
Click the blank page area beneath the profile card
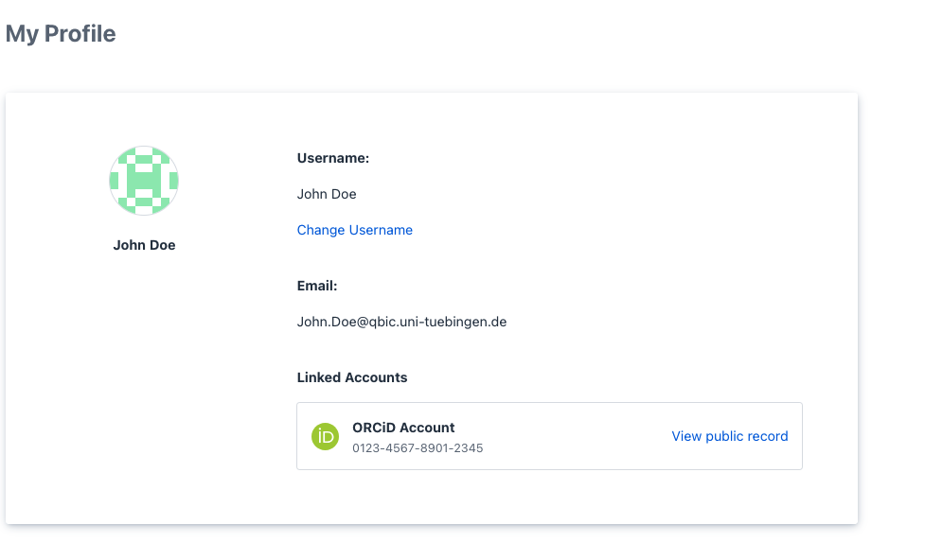click(426, 544)
